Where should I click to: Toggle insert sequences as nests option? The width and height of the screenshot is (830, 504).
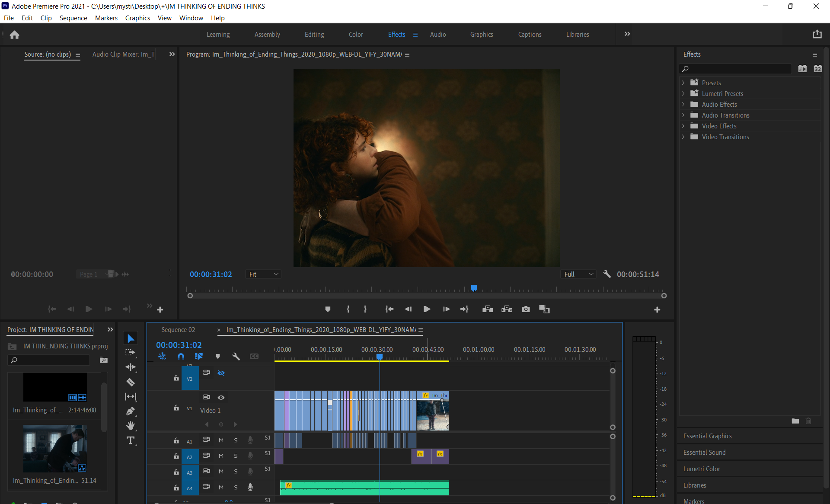(162, 356)
